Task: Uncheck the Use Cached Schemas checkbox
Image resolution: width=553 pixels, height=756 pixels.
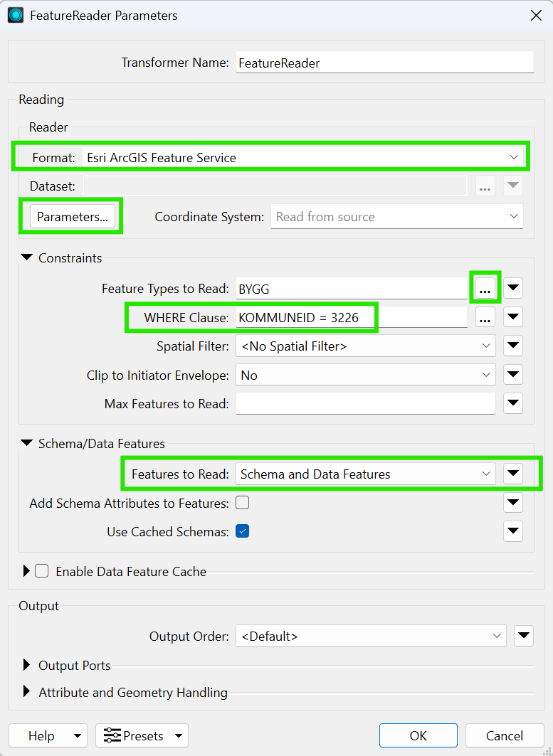Action: (242, 531)
